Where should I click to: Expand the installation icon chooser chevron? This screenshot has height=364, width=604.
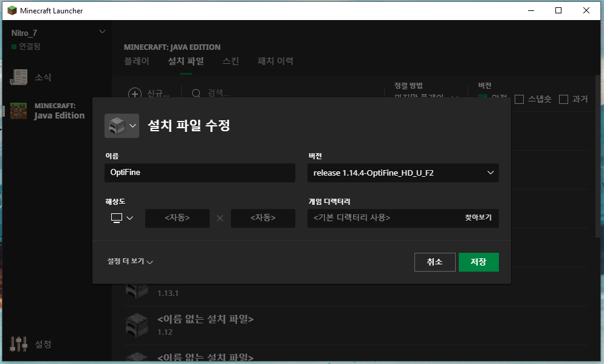[133, 126]
